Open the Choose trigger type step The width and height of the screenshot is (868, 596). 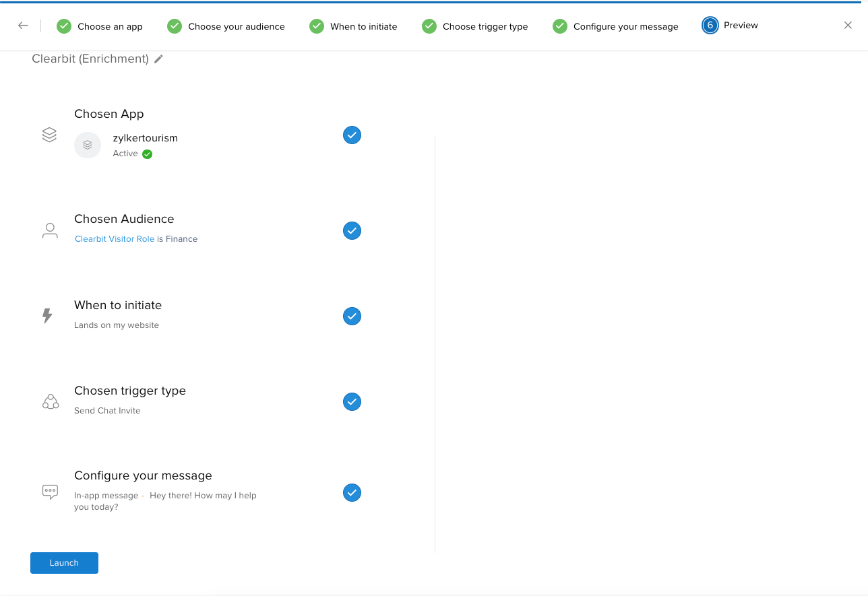coord(485,27)
